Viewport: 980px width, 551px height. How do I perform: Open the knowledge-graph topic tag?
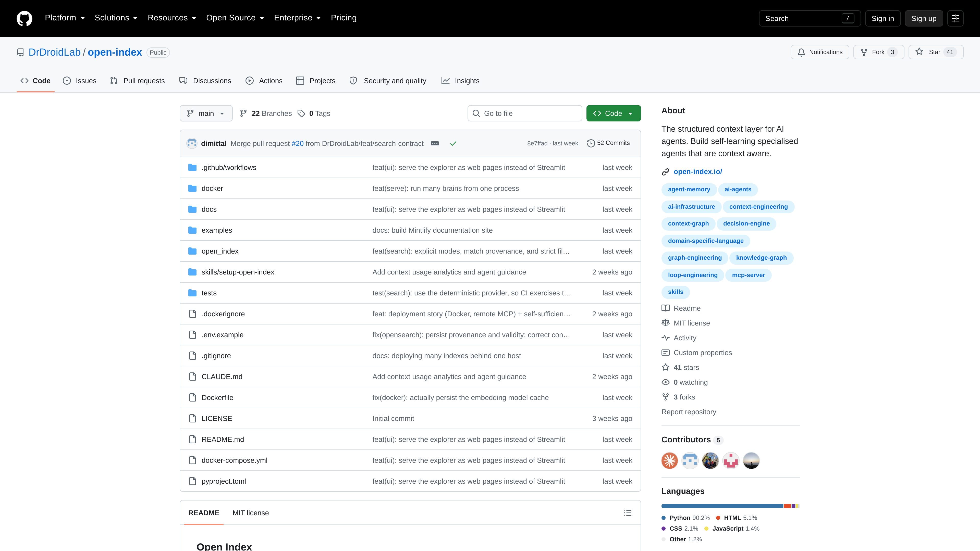coord(761,258)
